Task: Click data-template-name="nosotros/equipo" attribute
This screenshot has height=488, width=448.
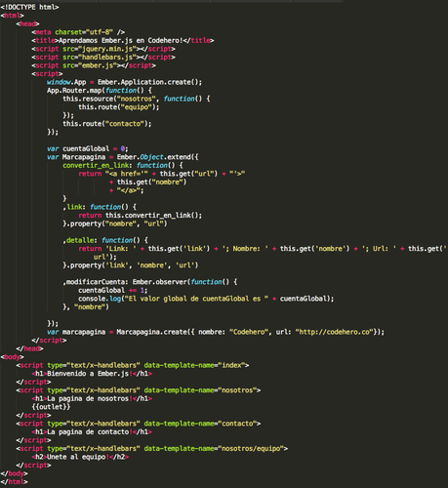Action: [x=214, y=448]
